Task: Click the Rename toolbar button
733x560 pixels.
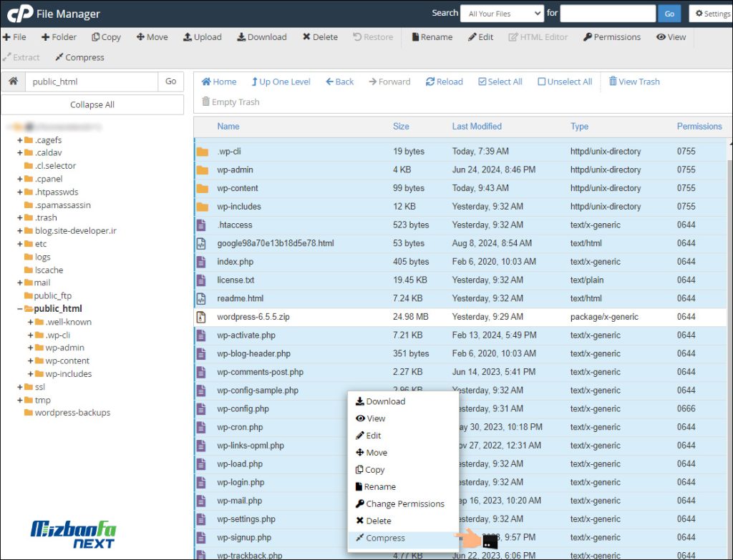Action: click(432, 37)
